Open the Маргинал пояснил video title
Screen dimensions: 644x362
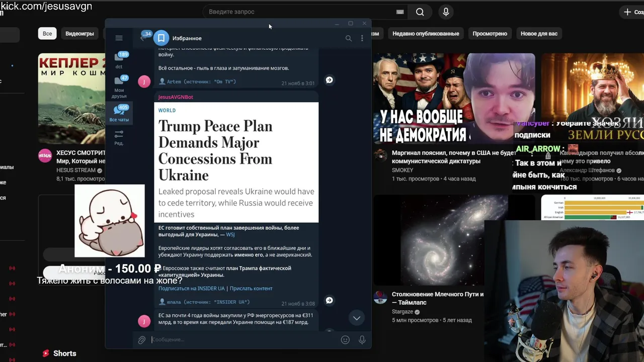[454, 157]
